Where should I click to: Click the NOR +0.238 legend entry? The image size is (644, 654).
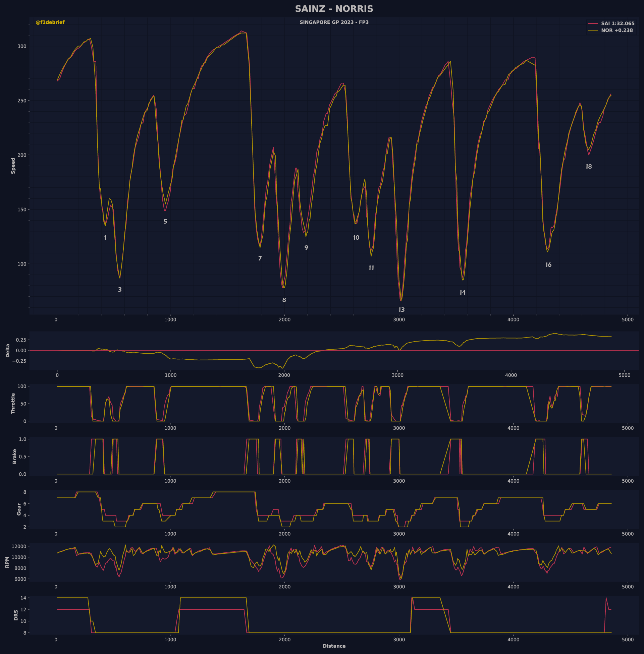coord(616,31)
